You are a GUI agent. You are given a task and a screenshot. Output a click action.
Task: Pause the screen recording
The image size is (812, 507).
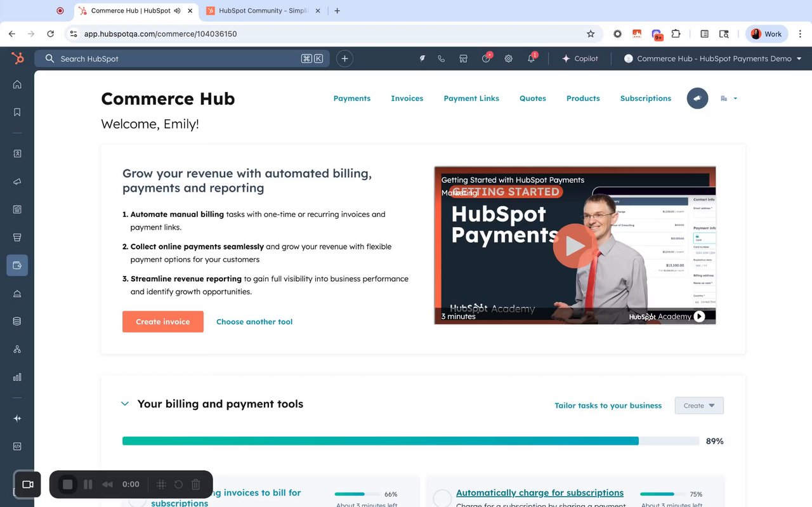tap(88, 484)
